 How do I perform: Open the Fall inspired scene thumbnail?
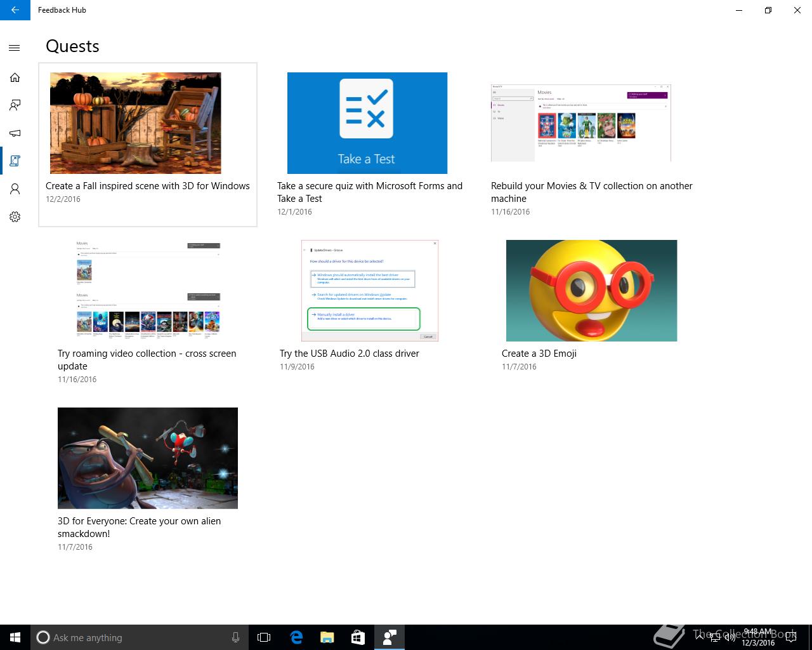(136, 123)
